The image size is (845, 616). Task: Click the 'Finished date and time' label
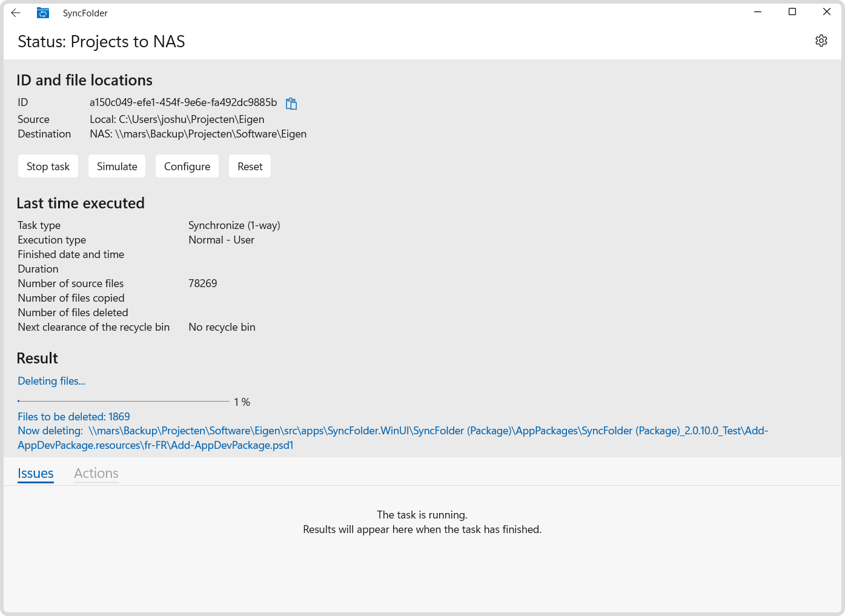(71, 254)
